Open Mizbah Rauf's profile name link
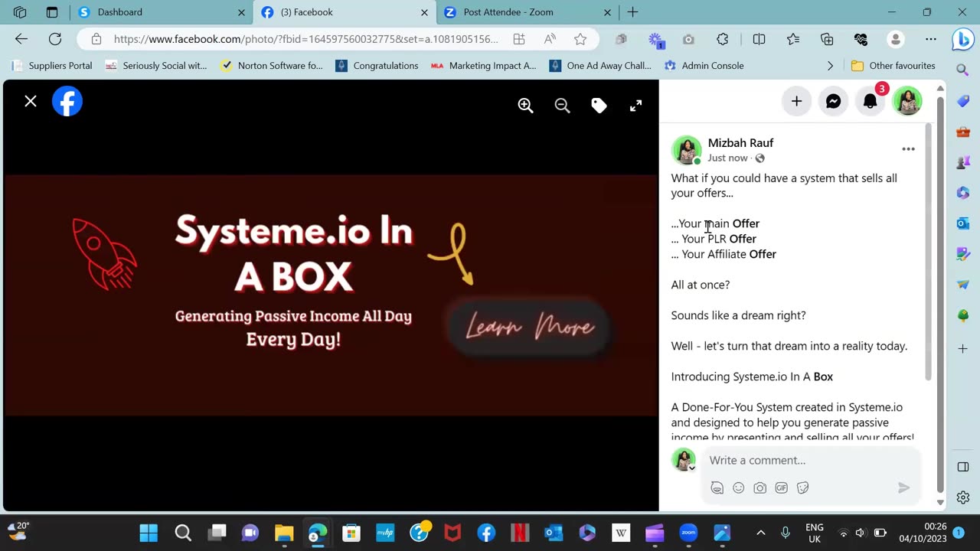Image resolution: width=980 pixels, height=551 pixels. [740, 143]
